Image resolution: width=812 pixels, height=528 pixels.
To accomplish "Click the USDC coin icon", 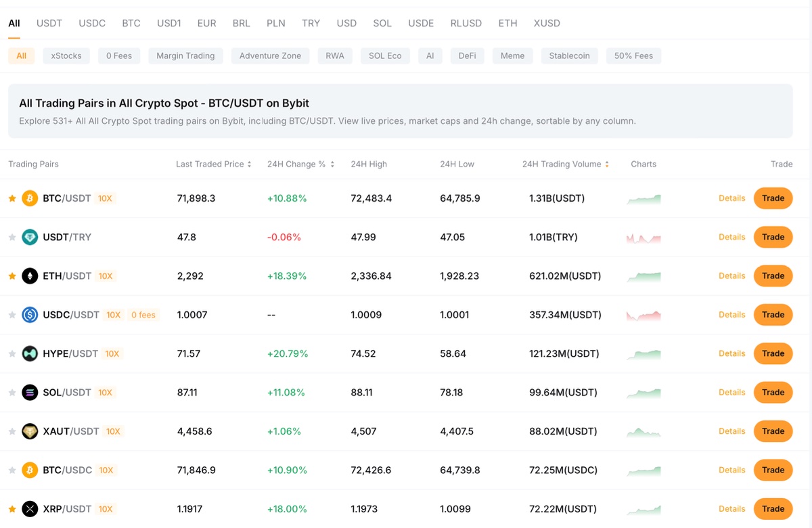I will pos(30,315).
